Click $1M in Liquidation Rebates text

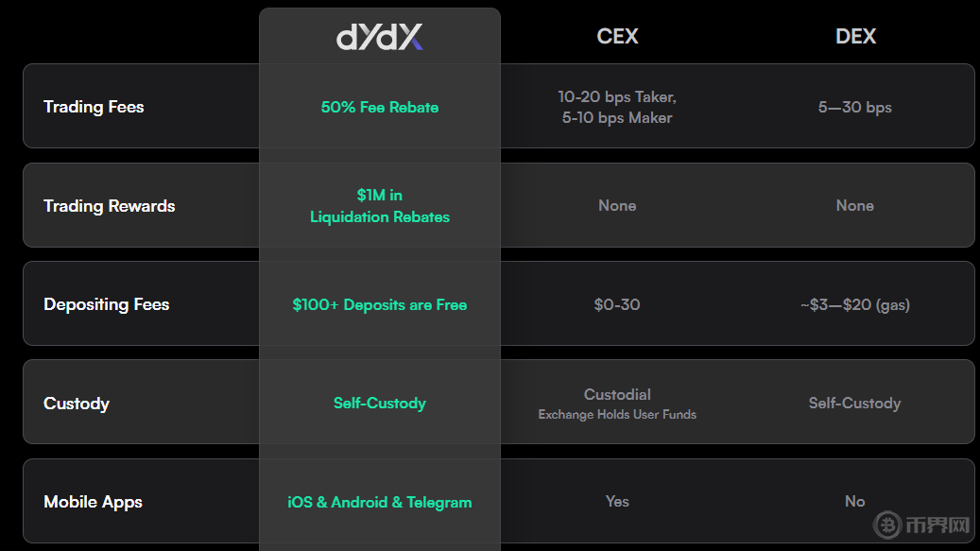(x=380, y=206)
